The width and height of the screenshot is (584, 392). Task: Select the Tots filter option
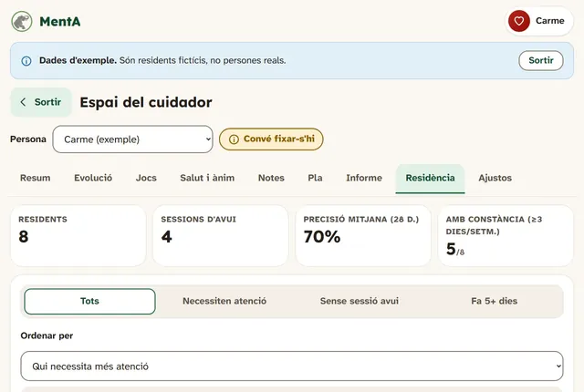(89, 301)
